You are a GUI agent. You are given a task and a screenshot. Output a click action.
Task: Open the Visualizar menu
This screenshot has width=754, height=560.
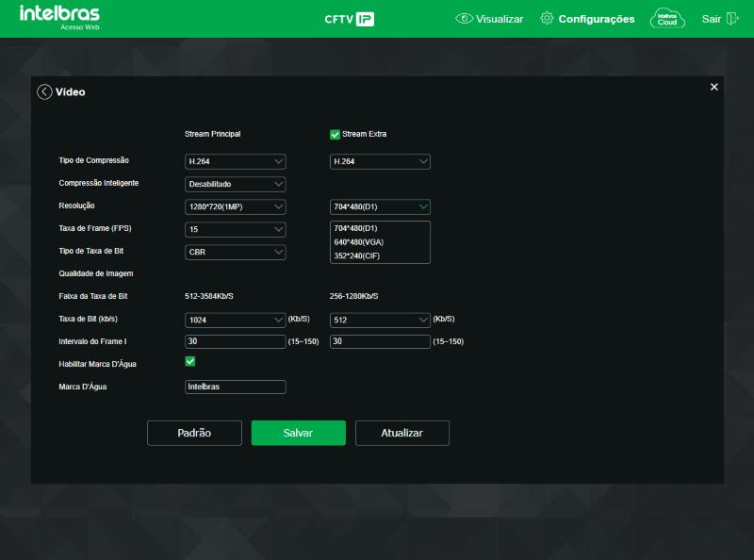click(489, 19)
